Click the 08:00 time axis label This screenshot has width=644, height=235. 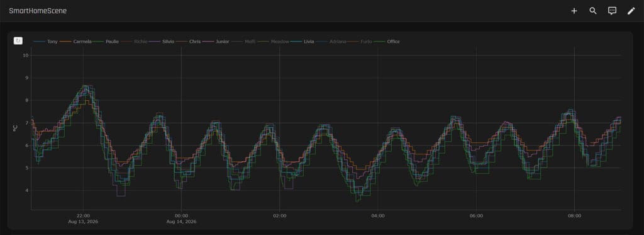574,215
